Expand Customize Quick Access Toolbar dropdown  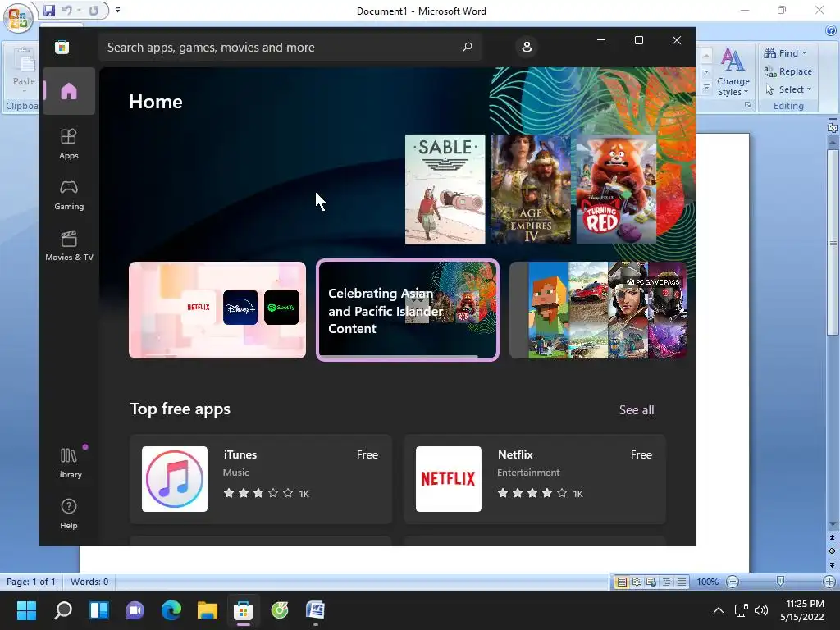pyautogui.click(x=118, y=10)
